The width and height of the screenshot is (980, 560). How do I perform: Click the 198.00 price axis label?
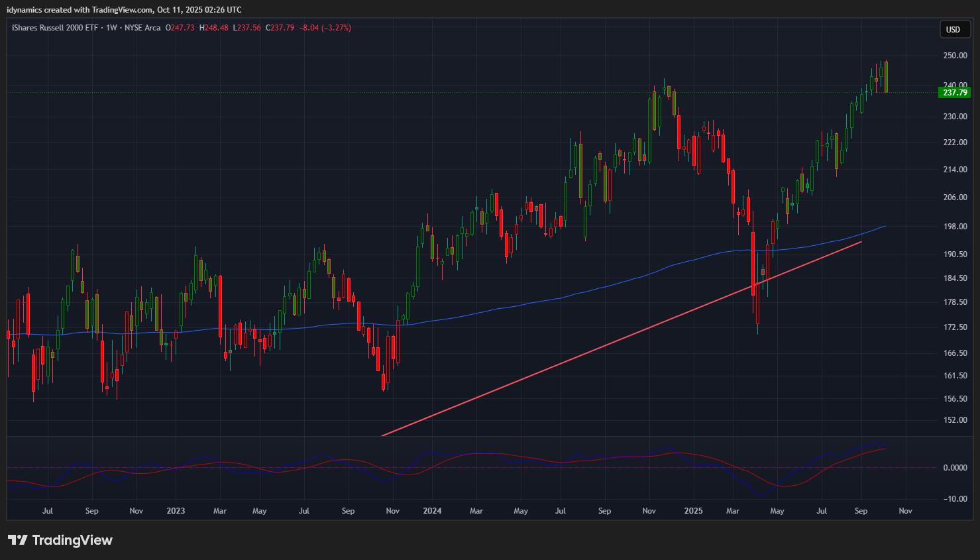(x=955, y=227)
